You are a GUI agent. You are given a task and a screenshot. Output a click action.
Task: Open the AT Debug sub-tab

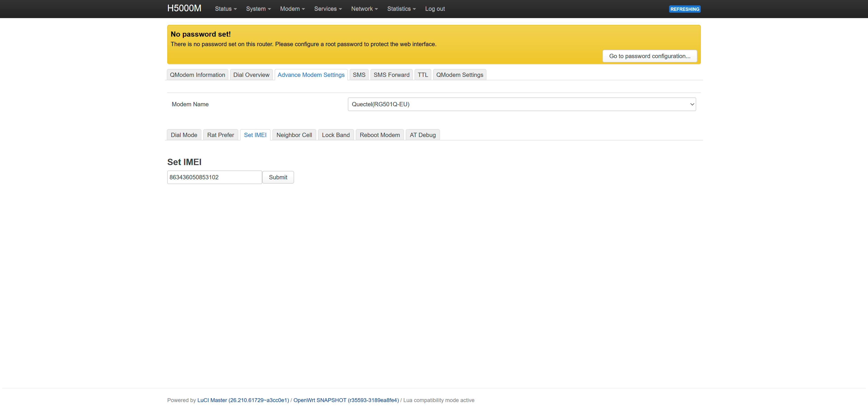422,135
